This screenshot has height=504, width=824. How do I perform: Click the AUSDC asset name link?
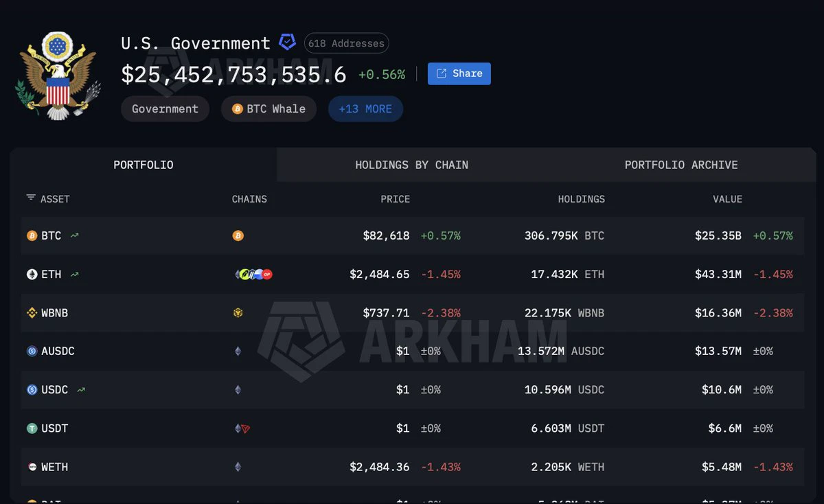point(58,351)
